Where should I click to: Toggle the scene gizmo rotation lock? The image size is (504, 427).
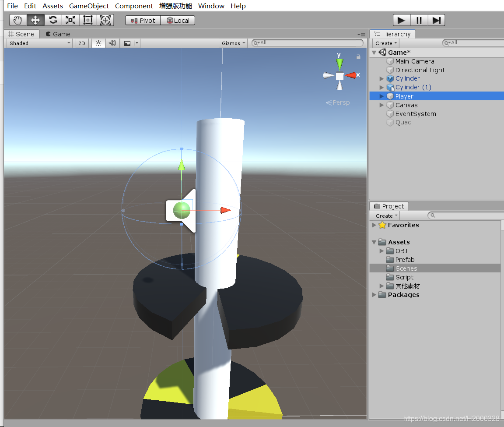click(358, 57)
